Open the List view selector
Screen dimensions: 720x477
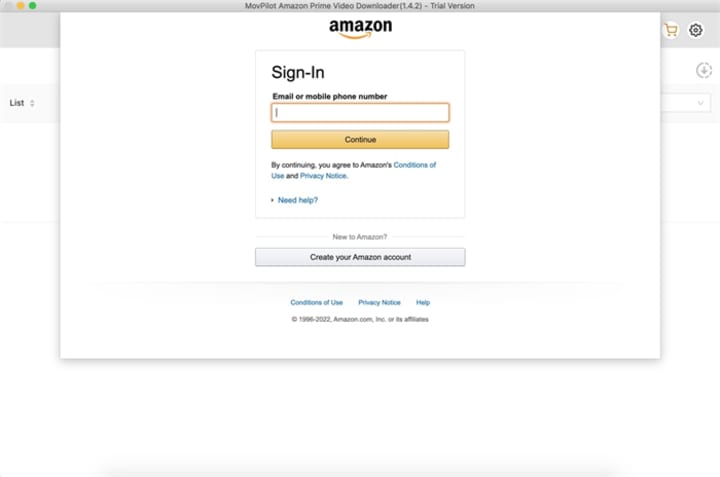22,103
